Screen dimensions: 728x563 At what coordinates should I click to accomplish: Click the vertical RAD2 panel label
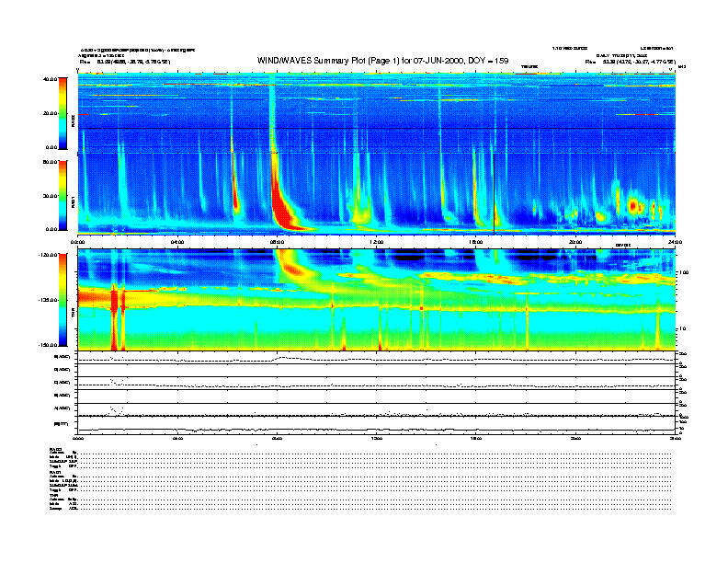(73, 121)
